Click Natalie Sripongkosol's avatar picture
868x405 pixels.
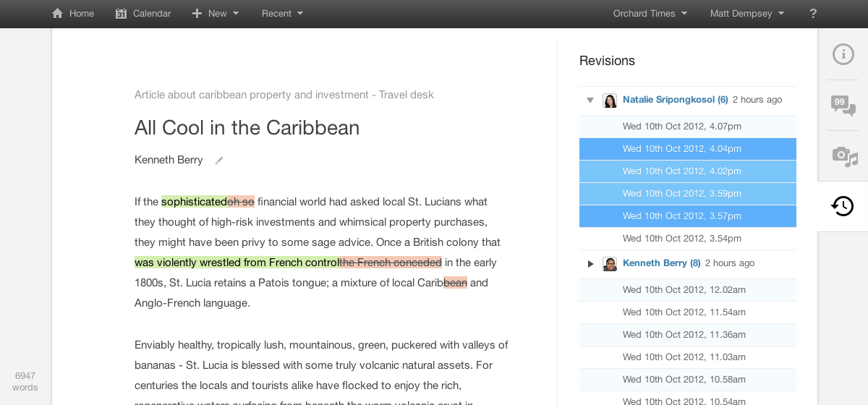610,101
